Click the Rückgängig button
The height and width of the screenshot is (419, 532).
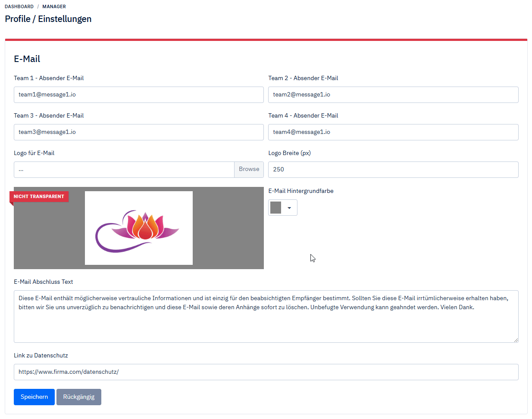pyautogui.click(x=78, y=397)
